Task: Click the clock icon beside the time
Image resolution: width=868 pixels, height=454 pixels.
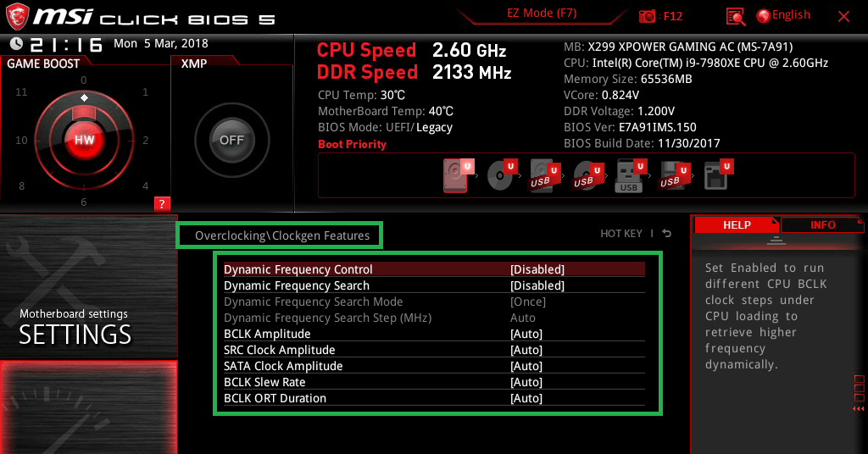Action: pos(17,44)
